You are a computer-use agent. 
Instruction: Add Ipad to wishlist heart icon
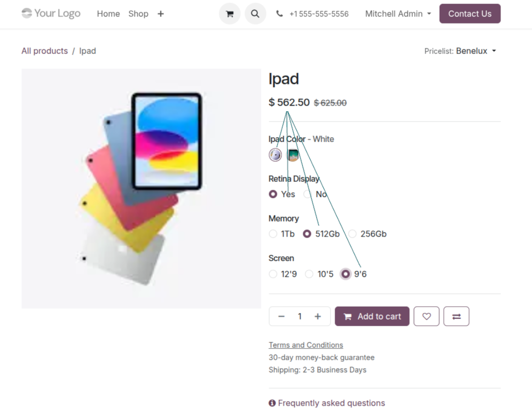point(427,317)
